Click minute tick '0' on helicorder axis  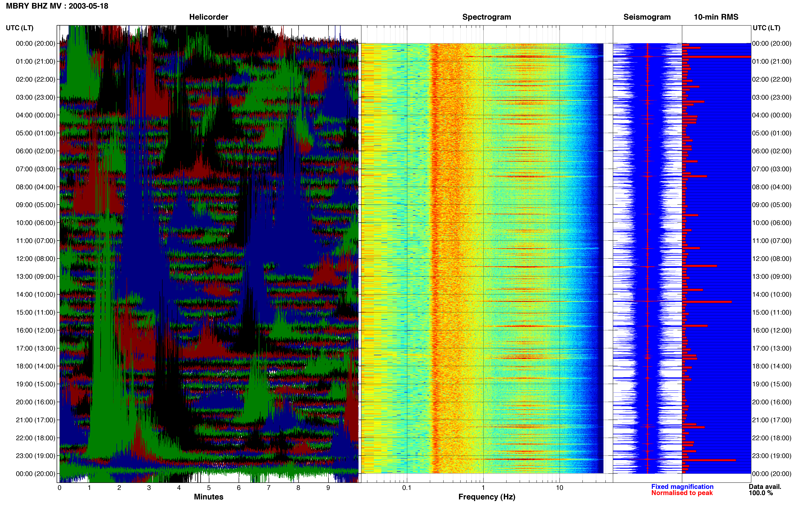click(x=59, y=488)
